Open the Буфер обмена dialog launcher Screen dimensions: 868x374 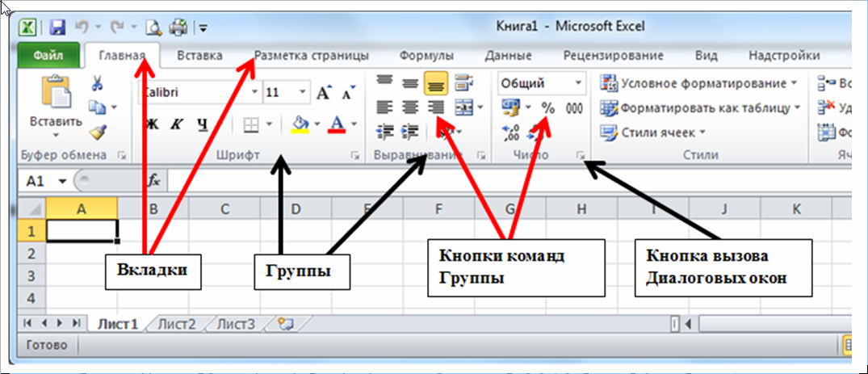(122, 157)
